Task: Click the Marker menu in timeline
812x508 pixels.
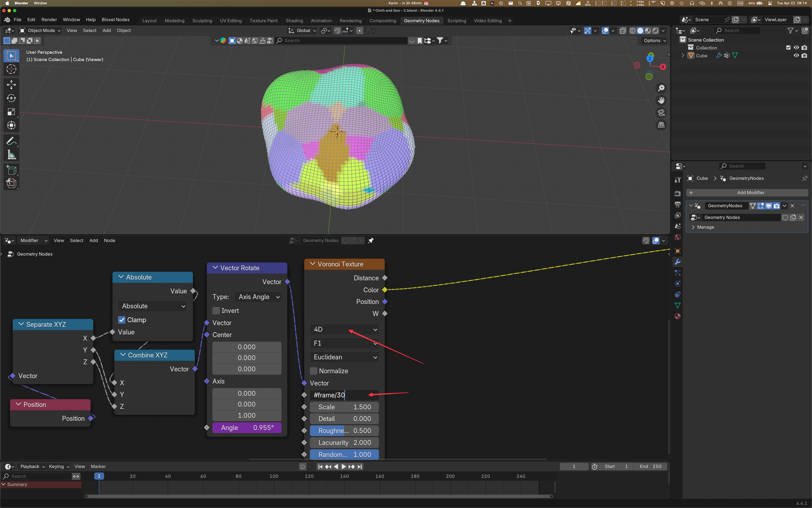Action: [x=98, y=466]
